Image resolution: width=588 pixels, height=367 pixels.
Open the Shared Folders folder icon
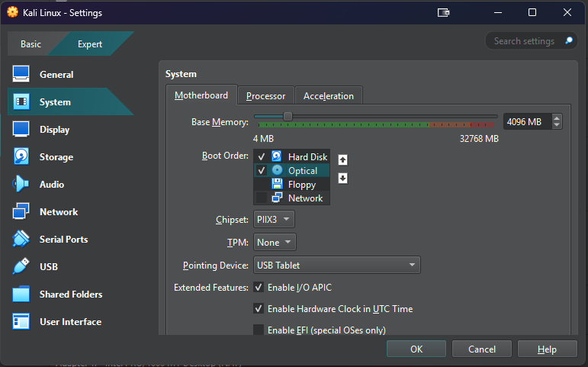coord(21,294)
